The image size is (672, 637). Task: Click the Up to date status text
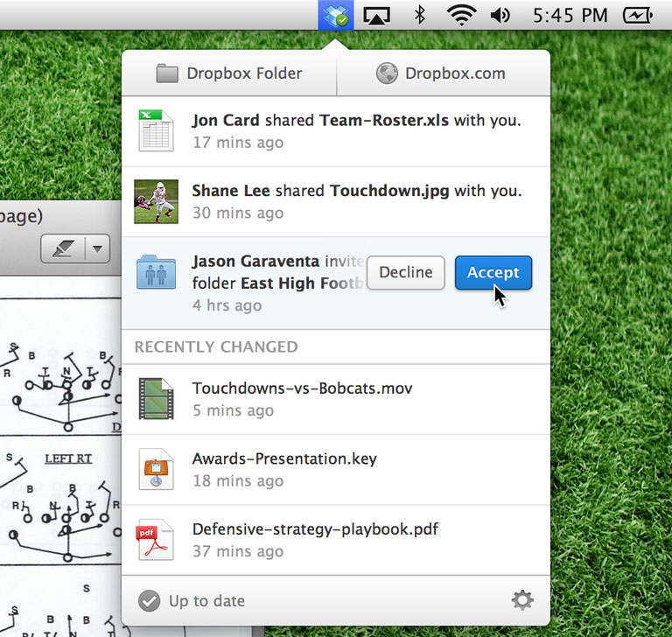206,601
